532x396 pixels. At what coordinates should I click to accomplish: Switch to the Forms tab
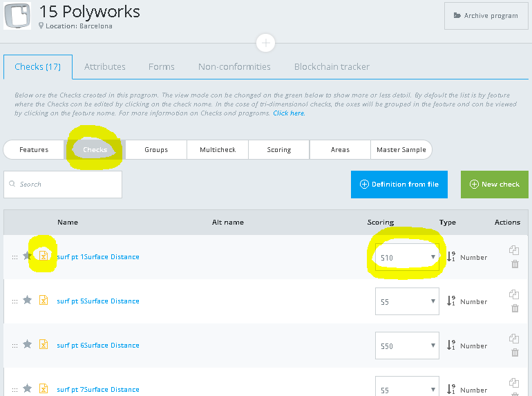tap(162, 67)
